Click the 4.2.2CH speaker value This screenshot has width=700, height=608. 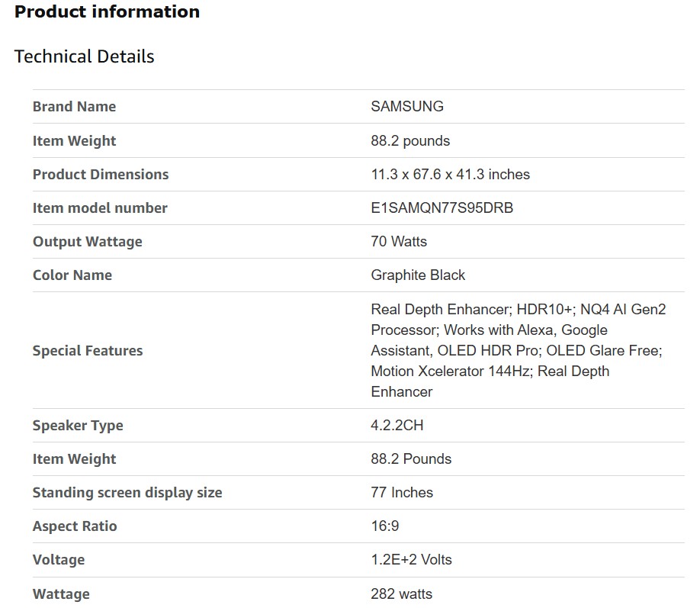pos(397,426)
